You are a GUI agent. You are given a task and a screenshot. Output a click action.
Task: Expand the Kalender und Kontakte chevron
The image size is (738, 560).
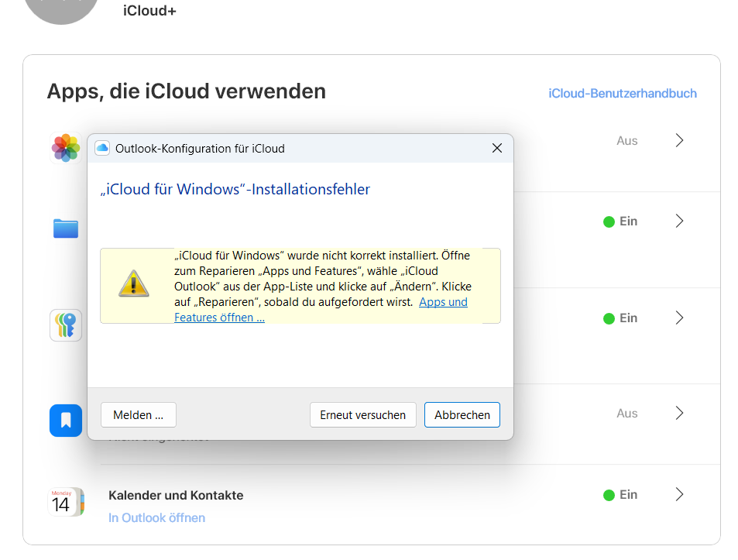click(679, 494)
